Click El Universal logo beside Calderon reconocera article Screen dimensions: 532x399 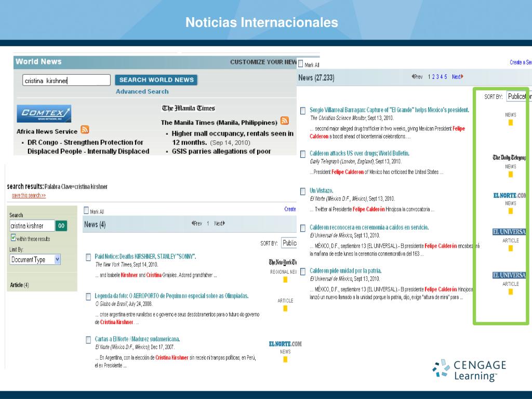509,232
